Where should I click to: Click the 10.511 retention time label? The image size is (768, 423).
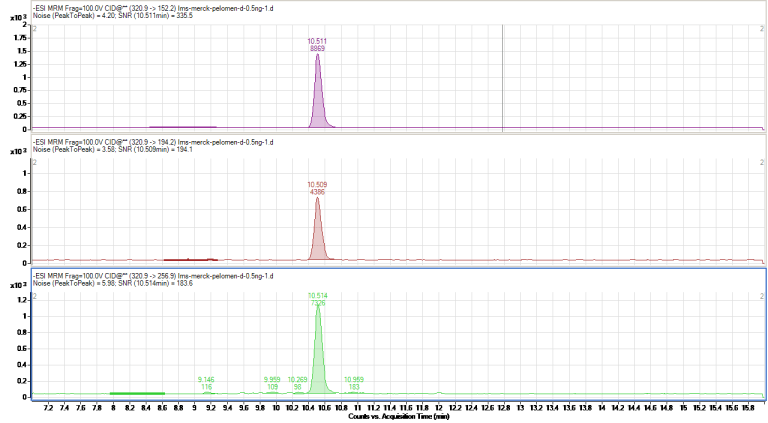click(317, 42)
